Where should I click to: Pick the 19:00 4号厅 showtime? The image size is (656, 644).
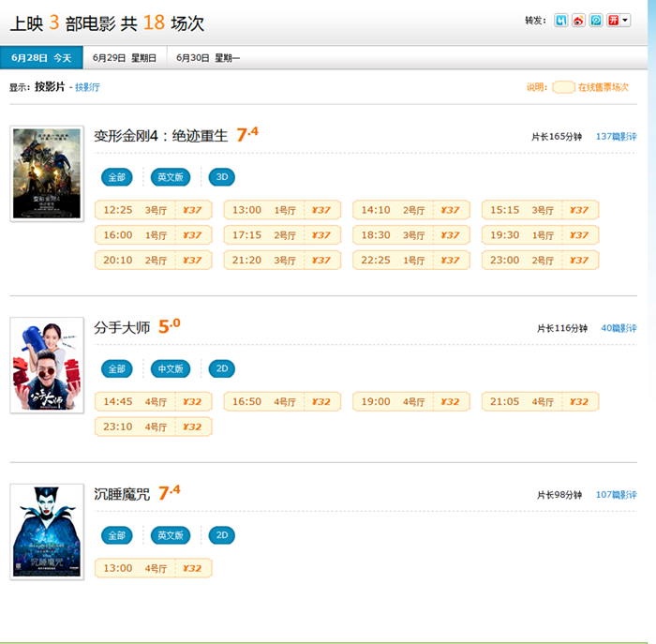pyautogui.click(x=411, y=401)
